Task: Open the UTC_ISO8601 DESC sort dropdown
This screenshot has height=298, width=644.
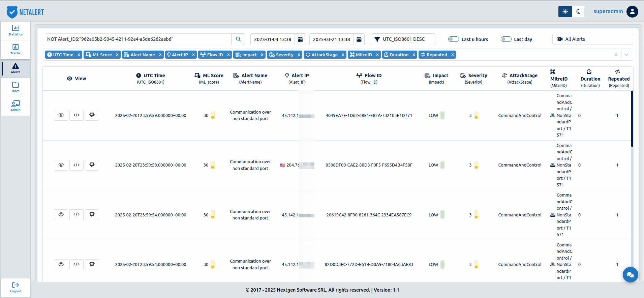Action: (403, 39)
